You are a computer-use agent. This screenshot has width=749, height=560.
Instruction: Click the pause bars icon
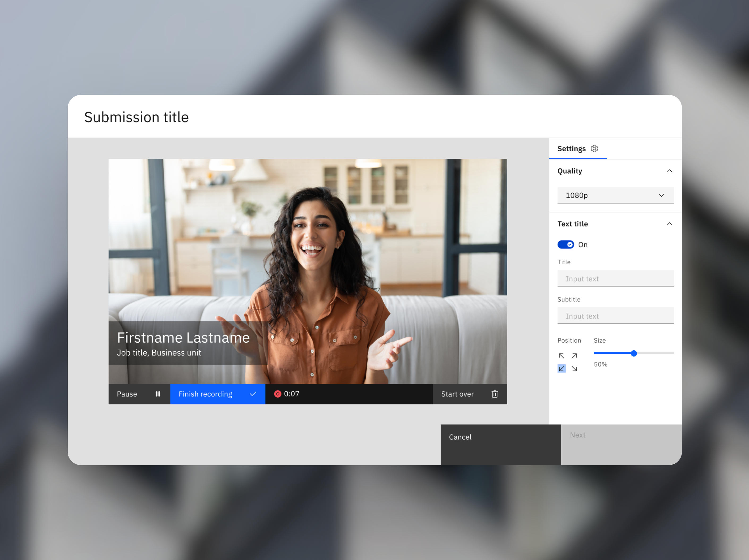[158, 394]
